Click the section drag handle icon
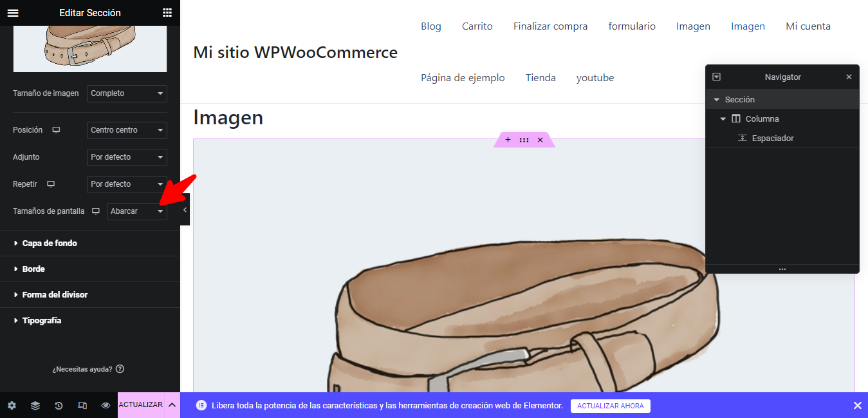The height and width of the screenshot is (418, 868). tap(524, 140)
